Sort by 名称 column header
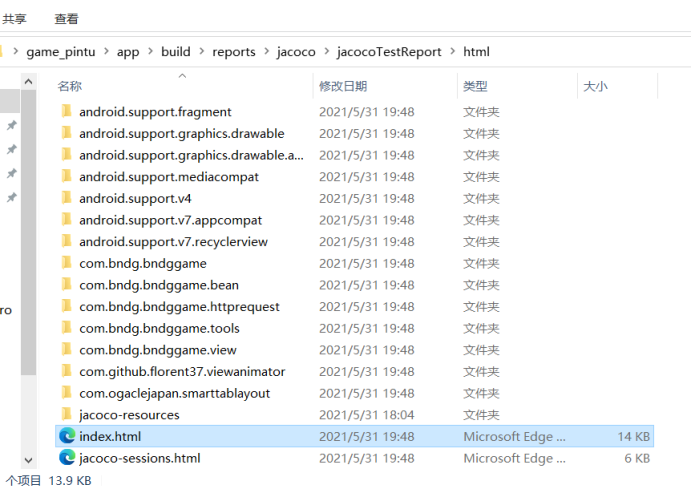Screen dimensions: 692x490 point(70,86)
